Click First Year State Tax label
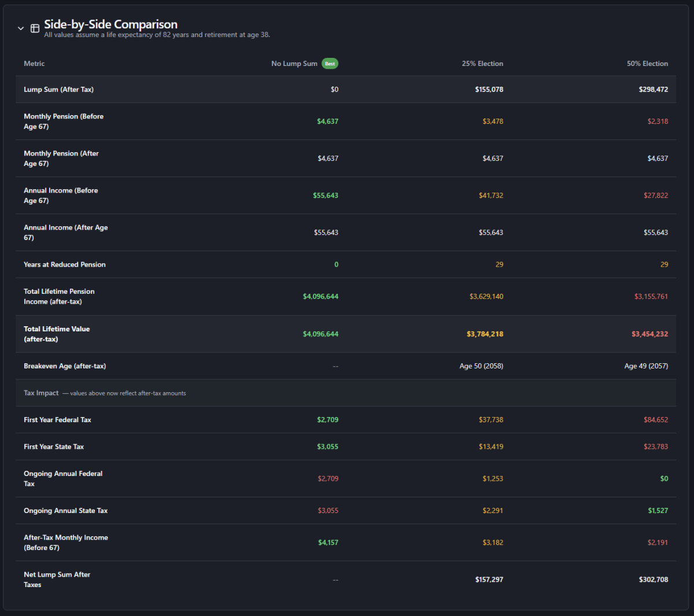 click(54, 447)
